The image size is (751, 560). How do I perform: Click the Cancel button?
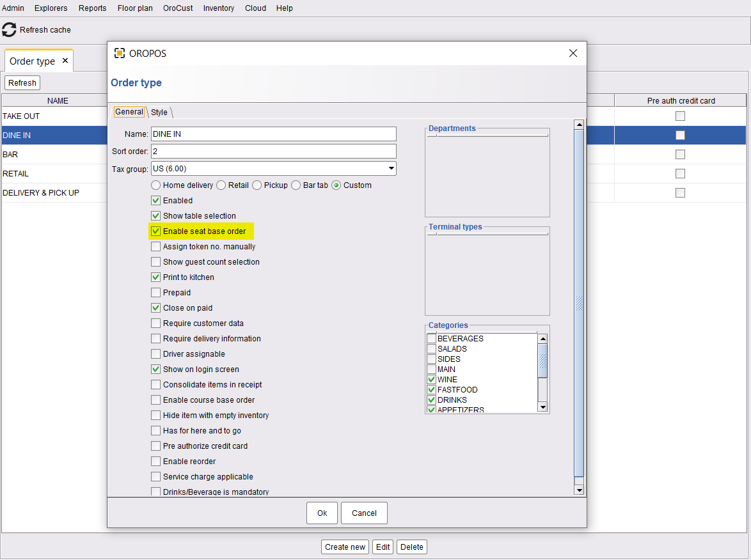pyautogui.click(x=364, y=513)
